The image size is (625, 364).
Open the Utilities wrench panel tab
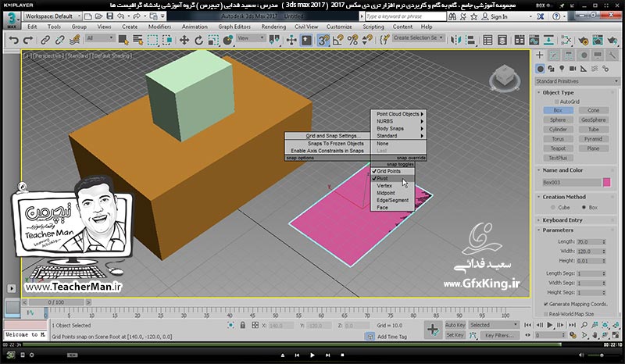coord(612,55)
